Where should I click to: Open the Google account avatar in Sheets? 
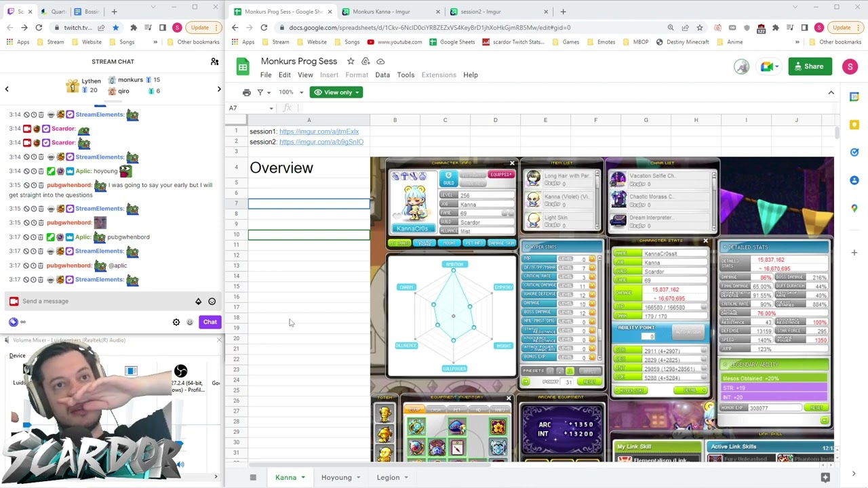click(850, 66)
